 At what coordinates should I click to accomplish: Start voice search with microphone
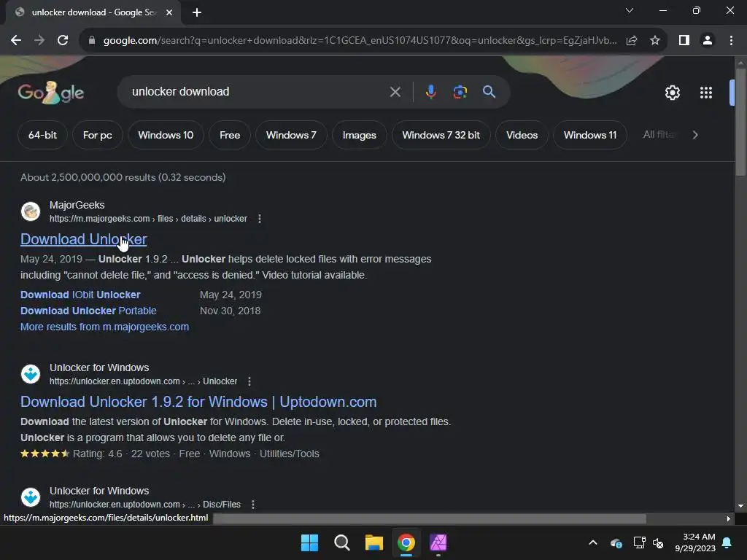pyautogui.click(x=430, y=92)
